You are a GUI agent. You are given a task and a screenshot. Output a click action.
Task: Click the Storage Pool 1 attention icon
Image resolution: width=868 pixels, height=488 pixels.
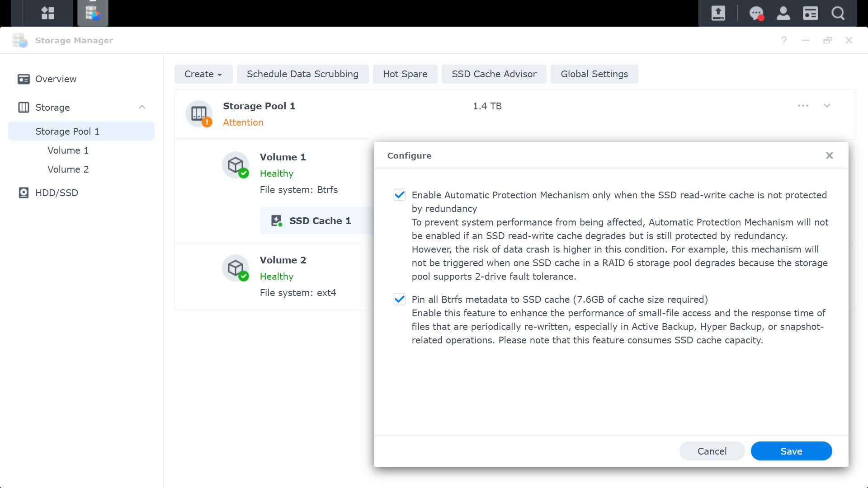point(199,114)
